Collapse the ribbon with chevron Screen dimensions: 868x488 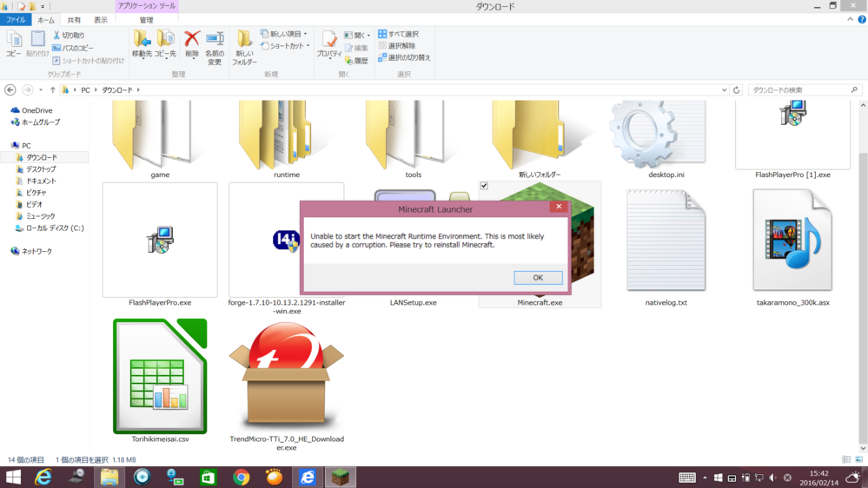851,19
